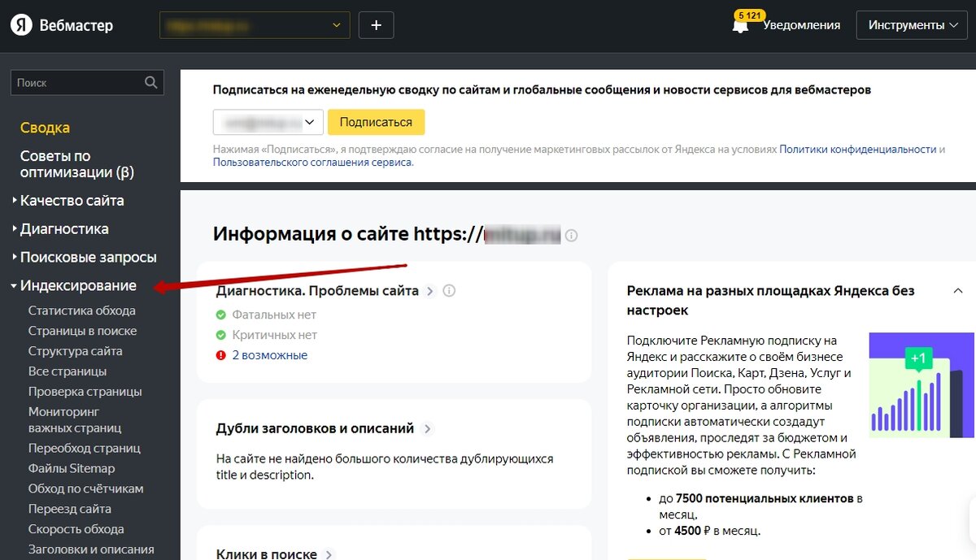Click the chevron next to Проблемы сайта
This screenshot has width=976, height=560.
tap(430, 290)
